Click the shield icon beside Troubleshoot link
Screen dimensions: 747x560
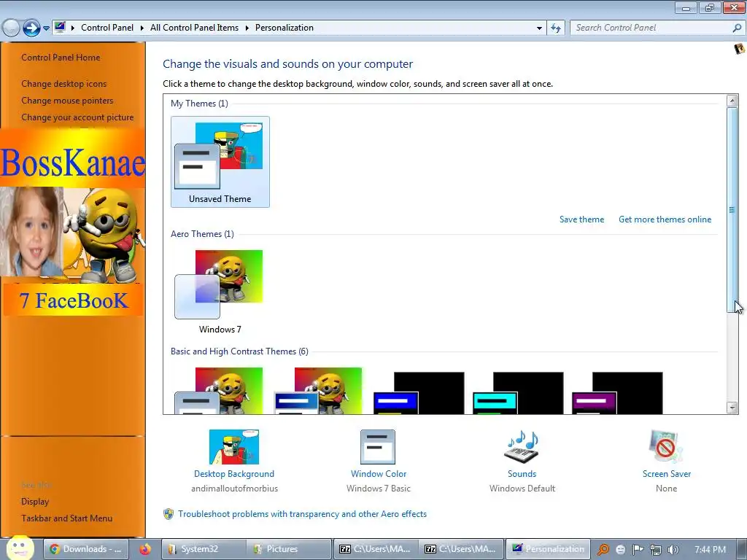click(169, 514)
